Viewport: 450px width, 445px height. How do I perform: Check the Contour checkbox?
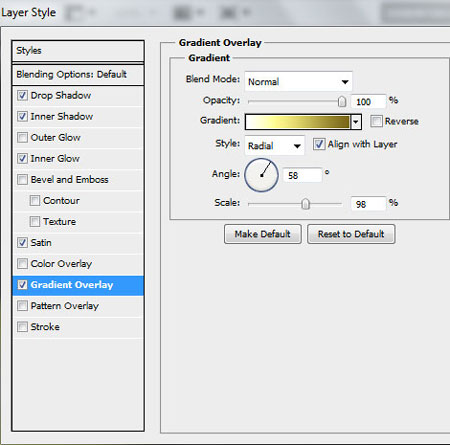35,201
